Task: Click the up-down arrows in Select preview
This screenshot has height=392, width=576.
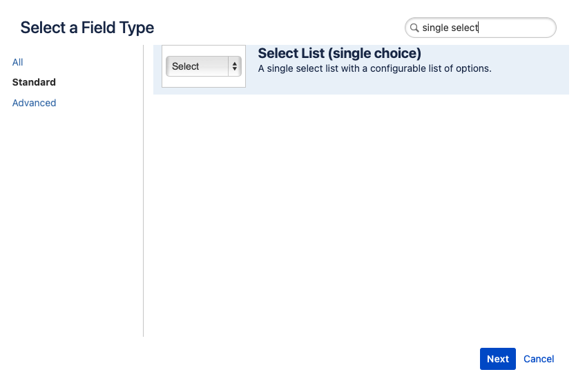Action: click(235, 66)
